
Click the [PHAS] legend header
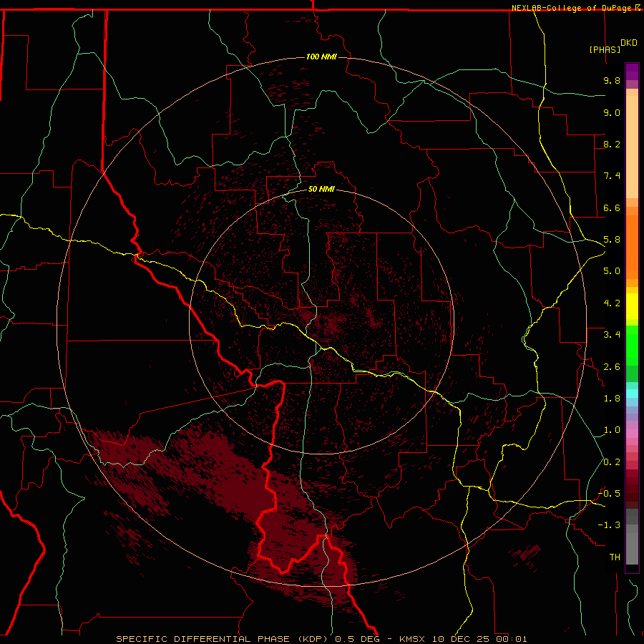point(605,50)
